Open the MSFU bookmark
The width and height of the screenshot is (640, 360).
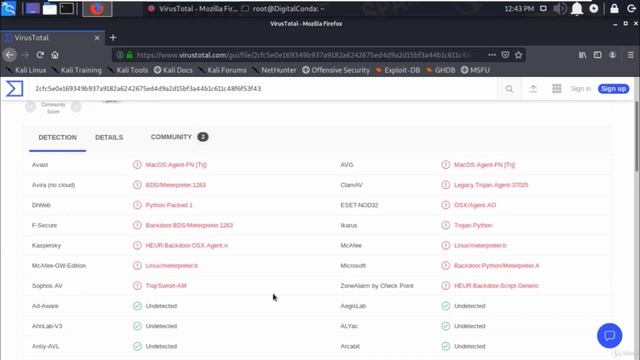point(475,70)
